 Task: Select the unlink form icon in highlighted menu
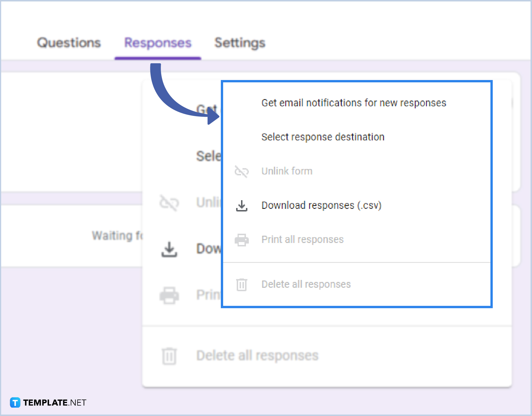click(x=242, y=172)
